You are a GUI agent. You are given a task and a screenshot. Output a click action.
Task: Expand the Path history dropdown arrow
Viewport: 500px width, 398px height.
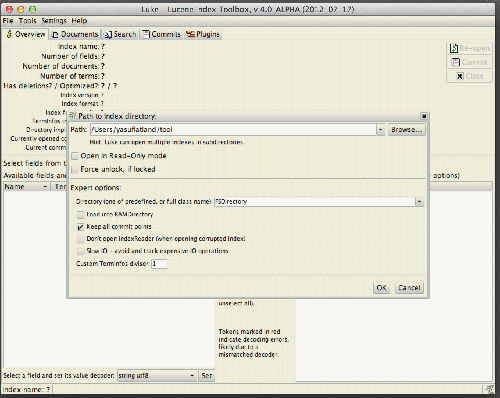[x=381, y=130]
